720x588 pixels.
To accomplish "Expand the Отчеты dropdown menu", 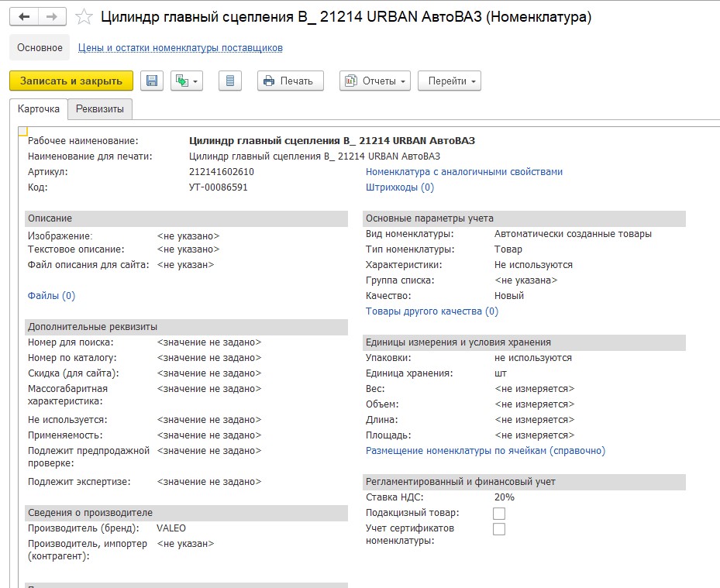I will pos(376,81).
